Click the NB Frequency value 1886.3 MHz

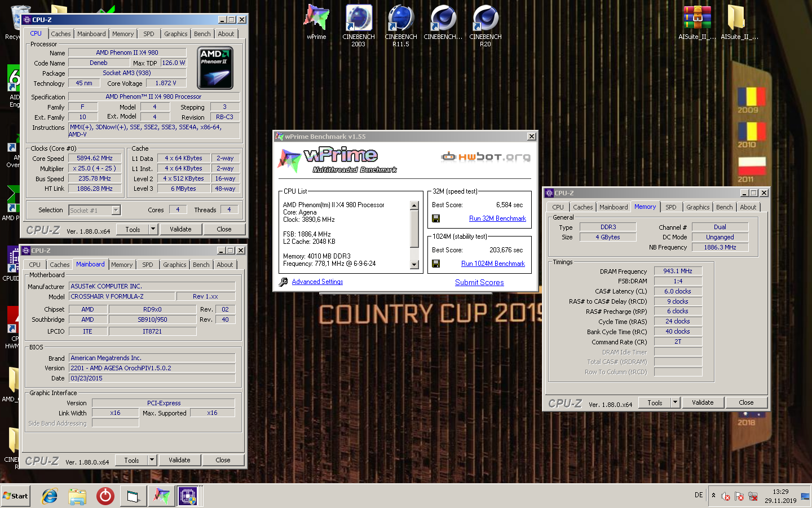720,247
